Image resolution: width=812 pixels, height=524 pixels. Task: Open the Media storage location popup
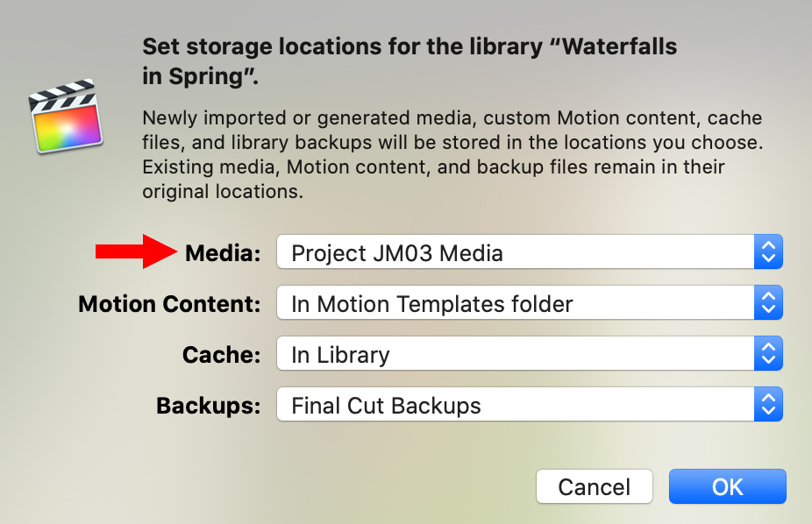(530, 251)
